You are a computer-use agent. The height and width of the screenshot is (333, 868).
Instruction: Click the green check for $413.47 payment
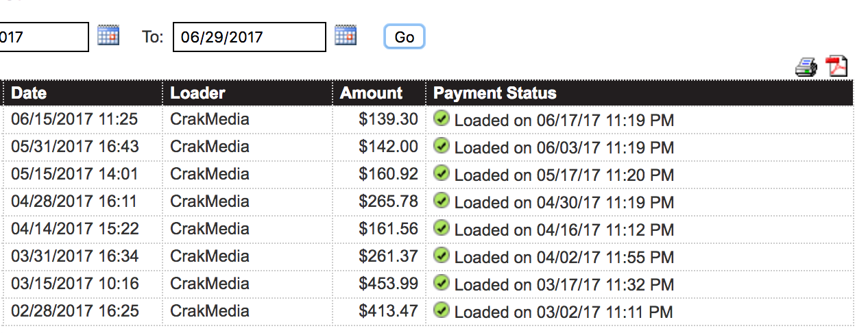click(442, 310)
